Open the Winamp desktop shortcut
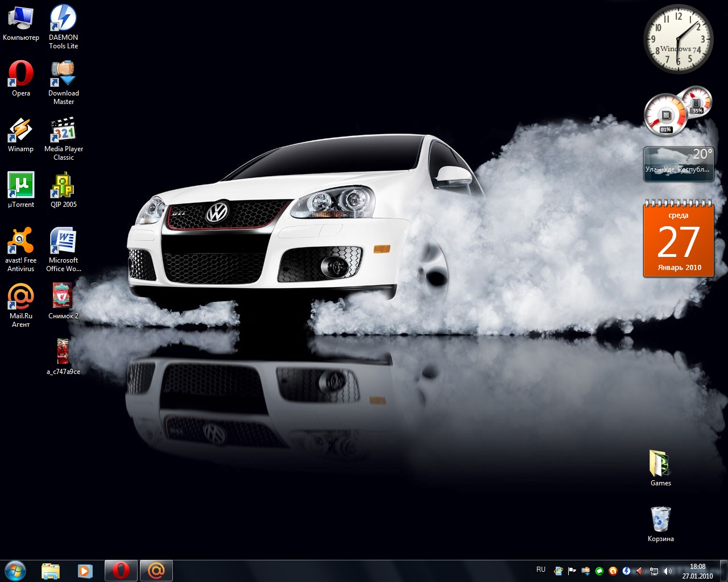Screen dimensions: 728x582 tap(21, 131)
